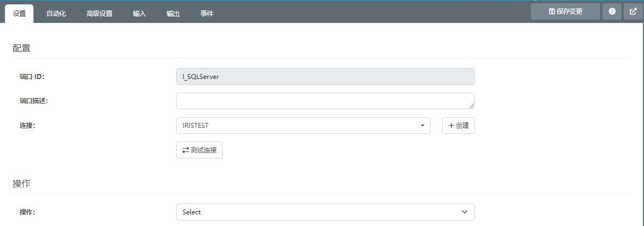
Task: Click the external pop-out icon
Action: click(633, 12)
